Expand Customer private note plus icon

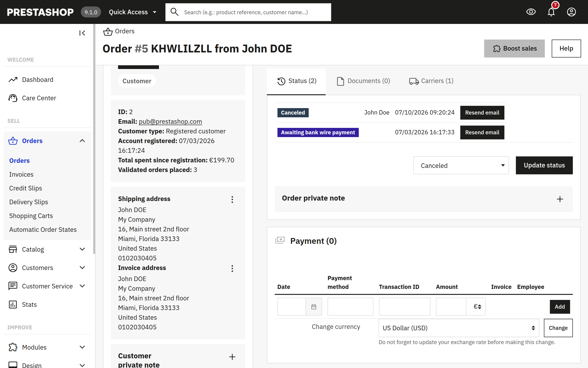coord(232,357)
